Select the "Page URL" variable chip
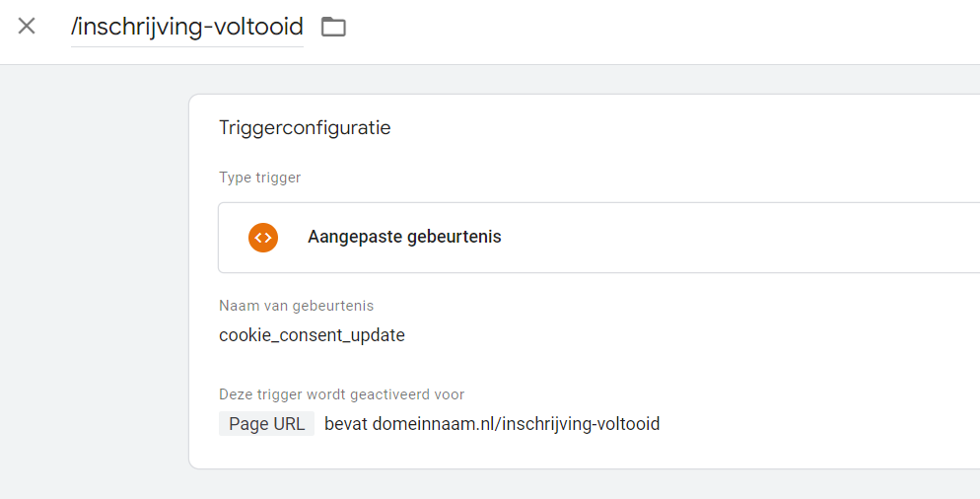Image resolution: width=980 pixels, height=499 pixels. point(266,424)
